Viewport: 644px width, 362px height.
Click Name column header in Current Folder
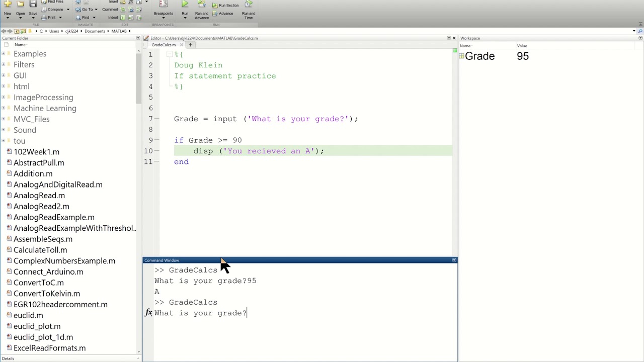click(20, 45)
